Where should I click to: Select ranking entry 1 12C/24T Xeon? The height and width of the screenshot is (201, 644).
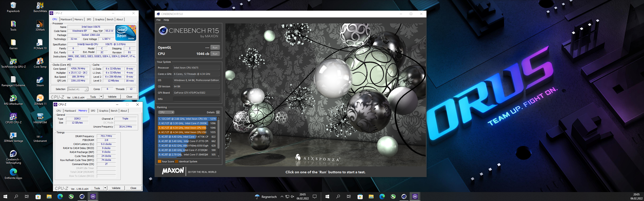(x=187, y=119)
